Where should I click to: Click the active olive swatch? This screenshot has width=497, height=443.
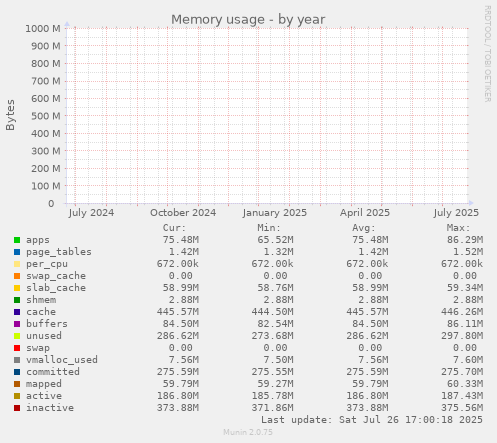click(17, 396)
